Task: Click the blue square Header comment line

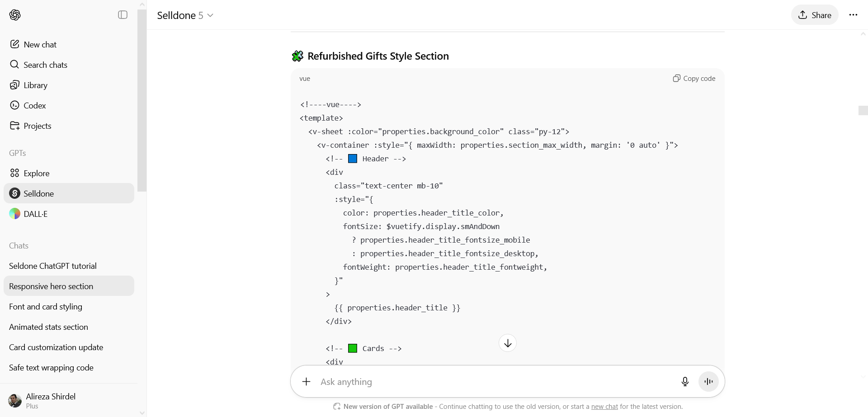Action: click(366, 159)
